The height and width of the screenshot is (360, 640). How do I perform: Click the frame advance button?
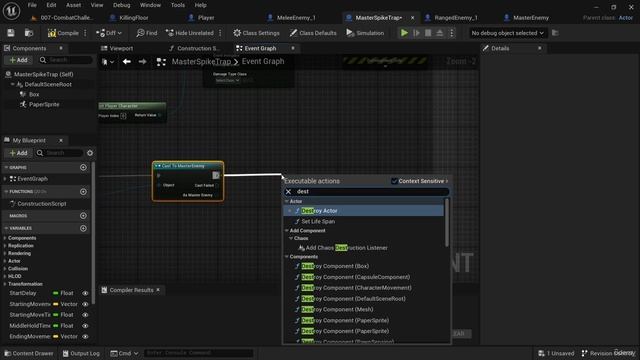coord(416,33)
